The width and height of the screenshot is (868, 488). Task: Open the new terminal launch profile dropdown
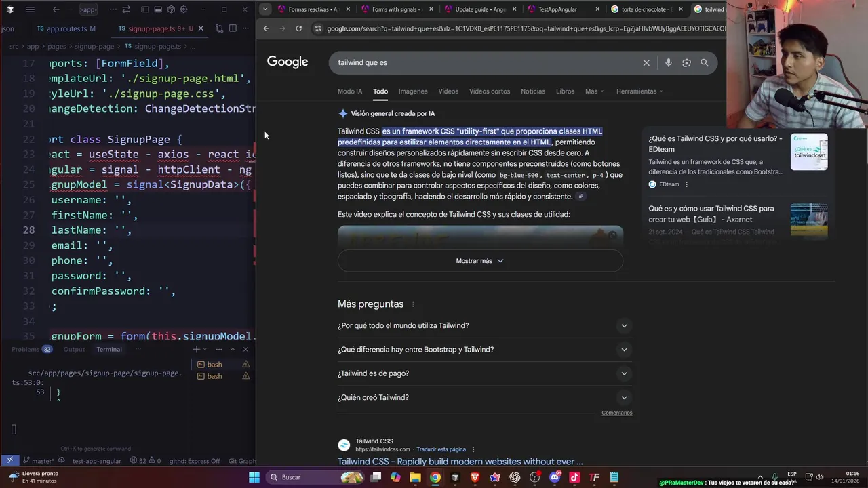pyautogui.click(x=205, y=349)
